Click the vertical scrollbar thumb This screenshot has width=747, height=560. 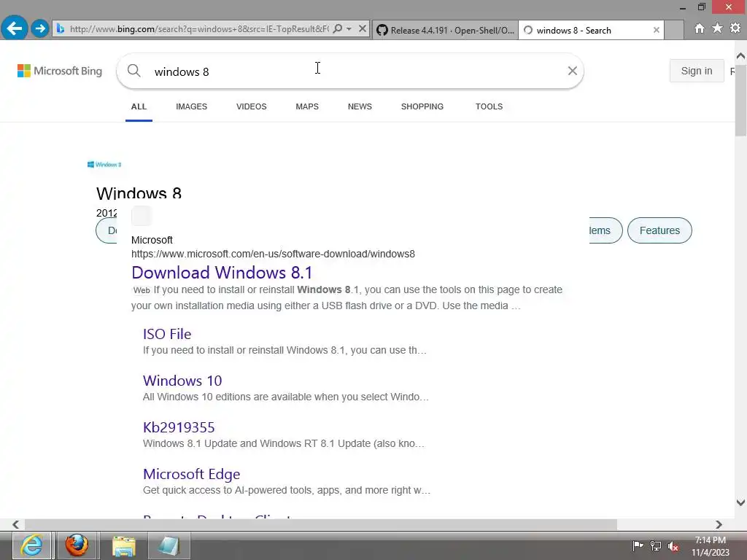pos(740,99)
